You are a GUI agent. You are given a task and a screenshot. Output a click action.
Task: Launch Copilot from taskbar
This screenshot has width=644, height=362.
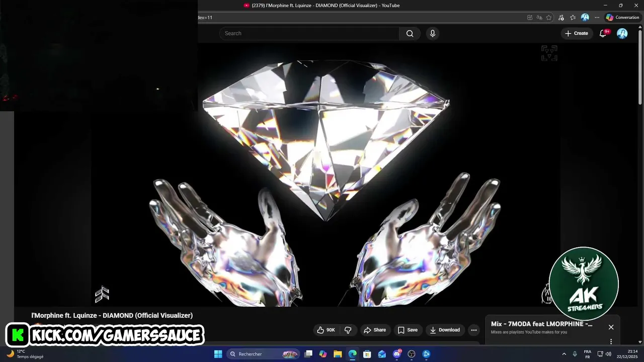point(323,354)
